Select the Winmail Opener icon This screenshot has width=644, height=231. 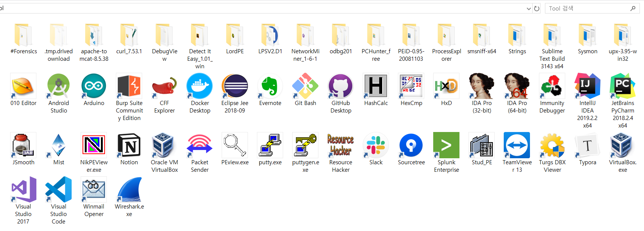click(94, 189)
